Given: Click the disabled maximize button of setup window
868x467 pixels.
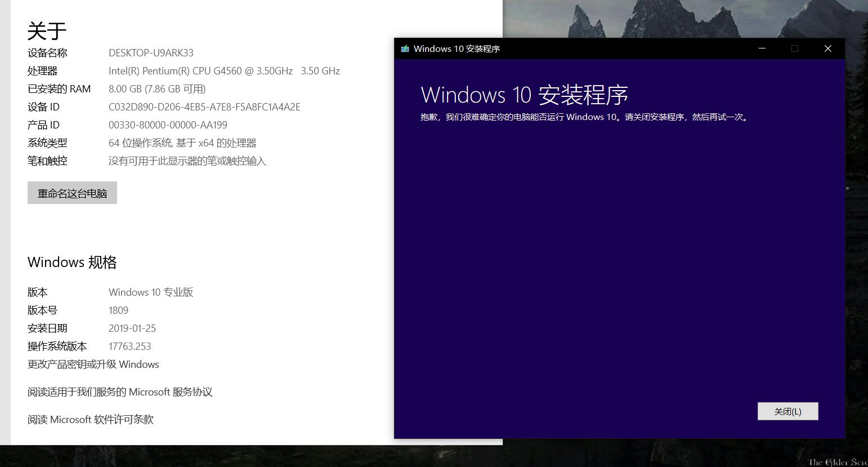Looking at the screenshot, I should pyautogui.click(x=795, y=48).
